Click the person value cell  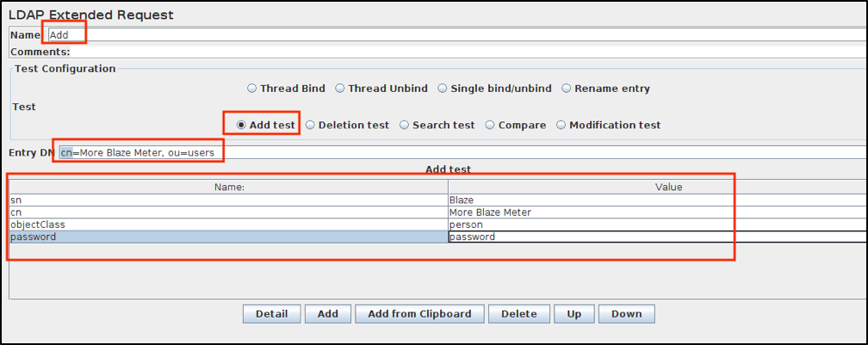[658, 225]
